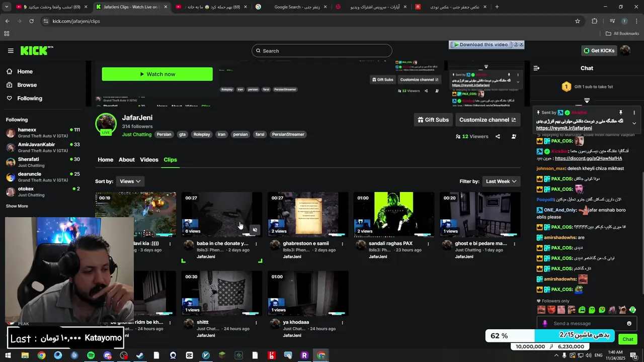Click the Just Chatting category link
Image resolution: width=644 pixels, height=362 pixels.
136,134
